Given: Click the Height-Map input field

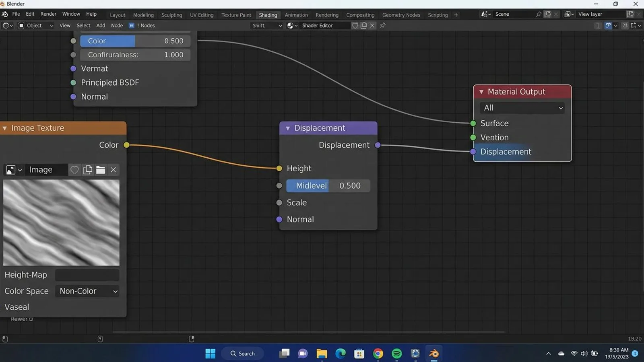Looking at the screenshot, I should [x=87, y=275].
